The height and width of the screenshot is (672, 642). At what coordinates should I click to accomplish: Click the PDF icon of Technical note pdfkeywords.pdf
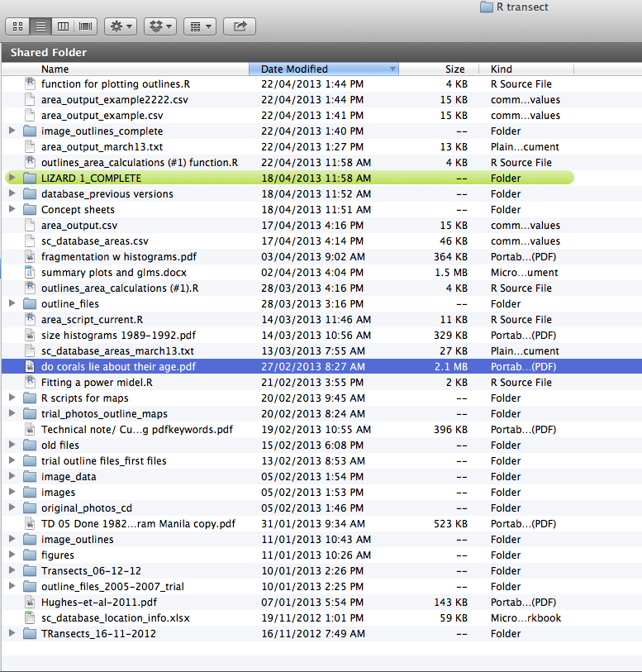[x=30, y=429]
